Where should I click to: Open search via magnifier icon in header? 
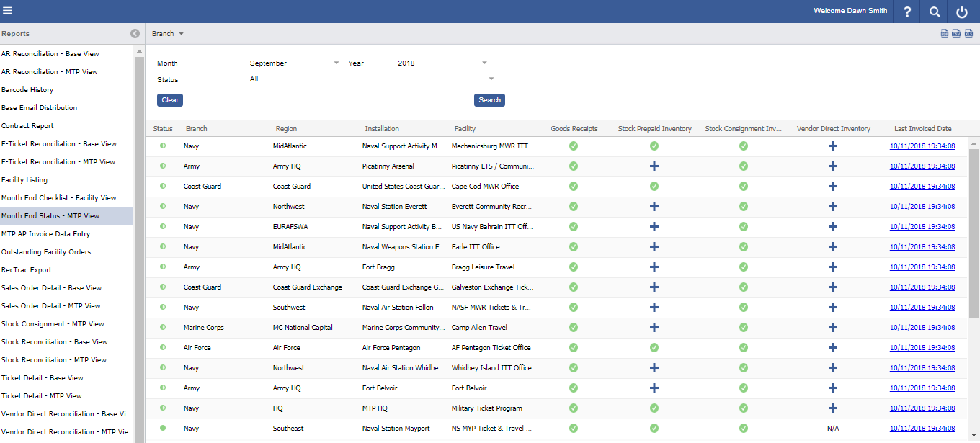[935, 12]
